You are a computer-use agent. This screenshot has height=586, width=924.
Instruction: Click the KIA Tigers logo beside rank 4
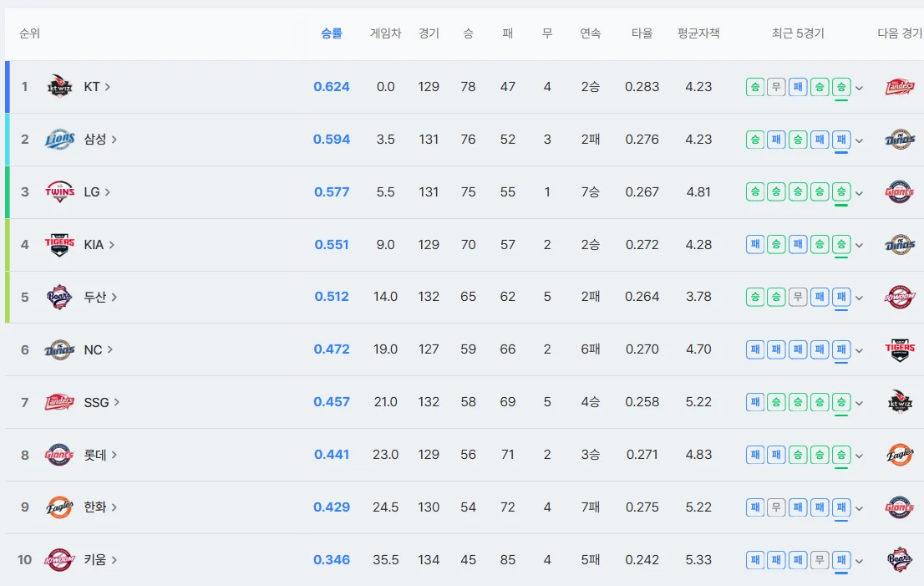tap(59, 244)
